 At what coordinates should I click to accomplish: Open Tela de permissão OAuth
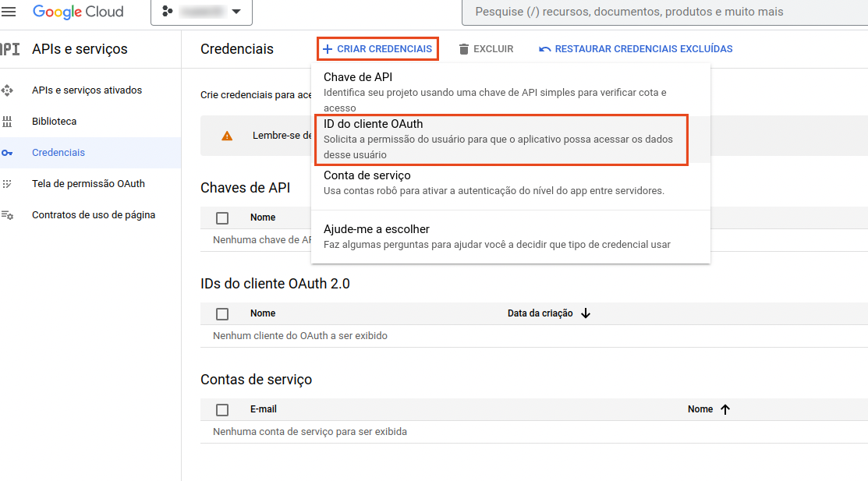[90, 184]
